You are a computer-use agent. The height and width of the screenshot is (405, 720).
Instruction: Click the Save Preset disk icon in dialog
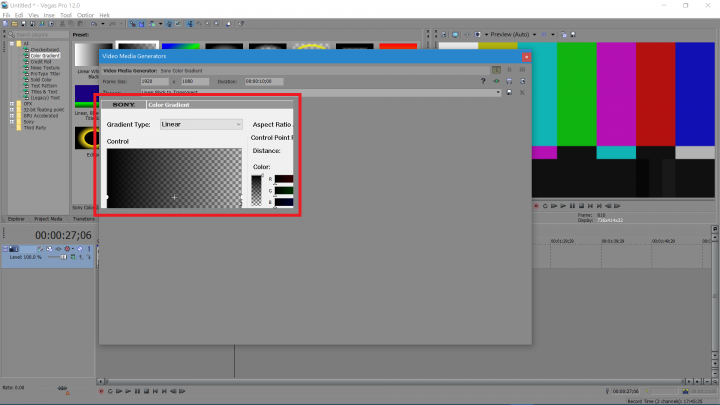509,92
